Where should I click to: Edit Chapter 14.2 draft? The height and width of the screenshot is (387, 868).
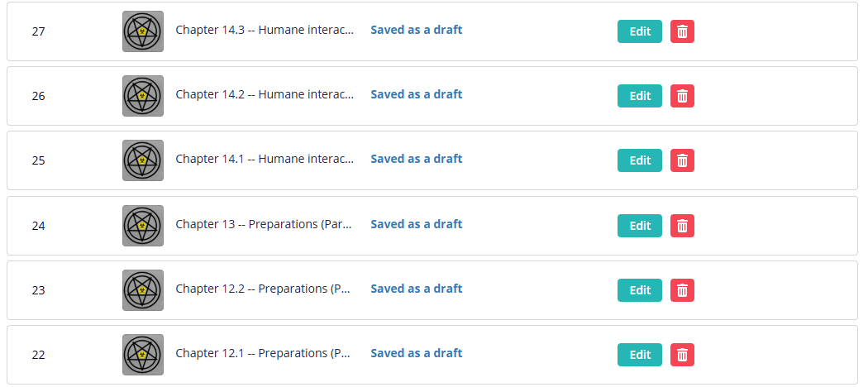pyautogui.click(x=639, y=96)
